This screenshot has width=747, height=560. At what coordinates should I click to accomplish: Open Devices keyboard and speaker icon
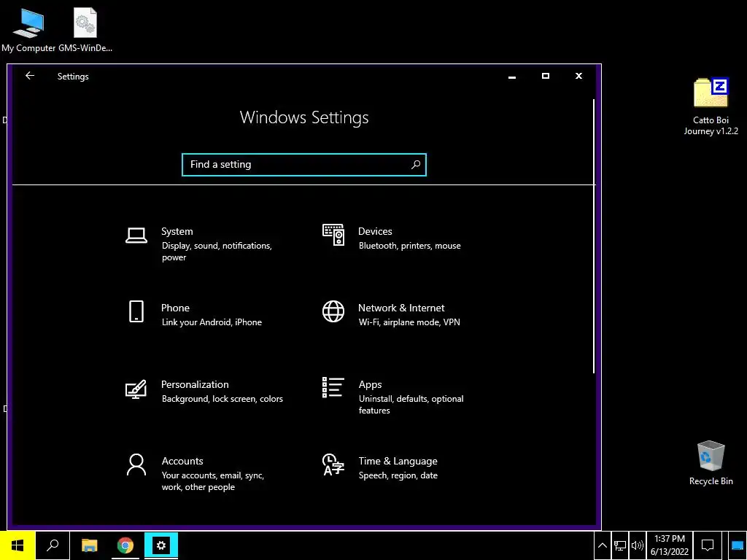tap(333, 235)
